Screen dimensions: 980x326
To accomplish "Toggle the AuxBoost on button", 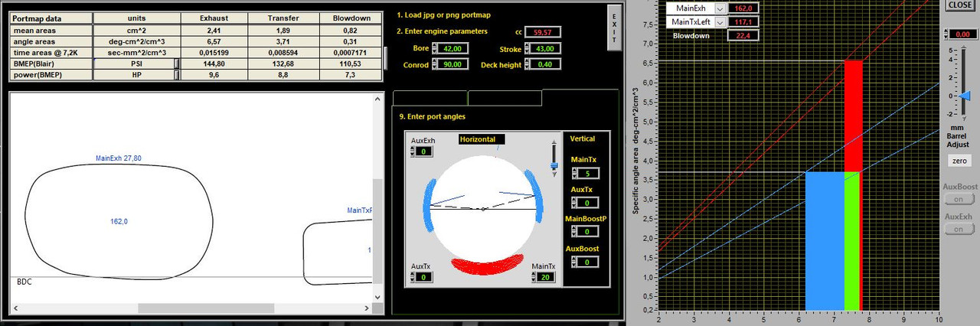I will point(959,198).
